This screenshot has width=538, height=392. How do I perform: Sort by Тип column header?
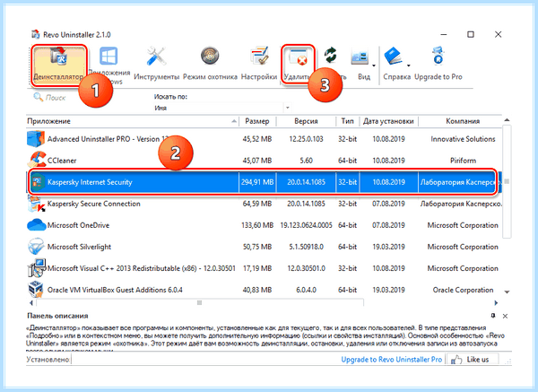coord(348,121)
